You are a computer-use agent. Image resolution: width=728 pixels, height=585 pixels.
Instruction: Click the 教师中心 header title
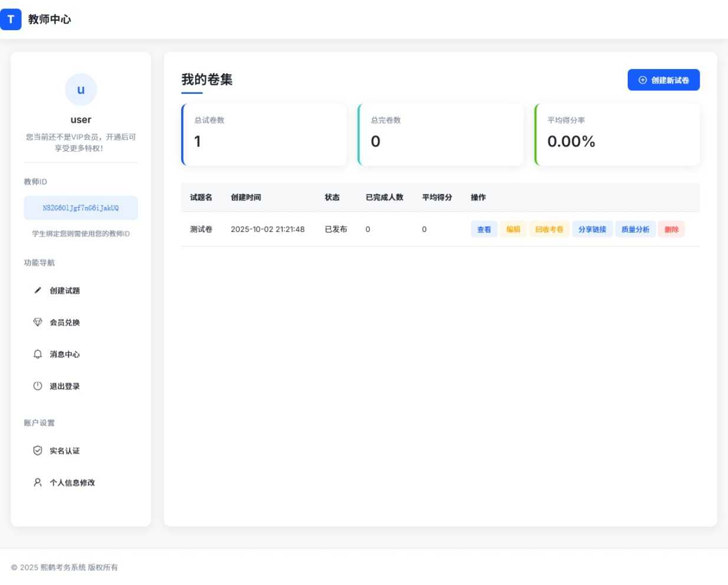[x=50, y=19]
